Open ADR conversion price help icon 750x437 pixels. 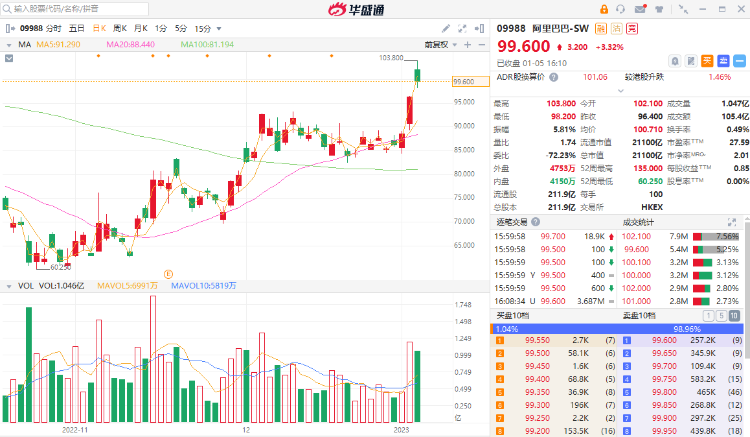[553, 77]
